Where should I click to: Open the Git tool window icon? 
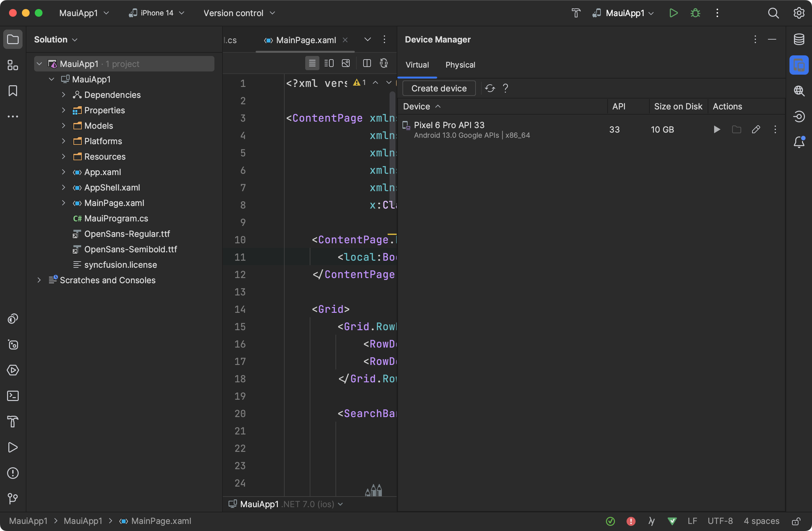click(13, 498)
